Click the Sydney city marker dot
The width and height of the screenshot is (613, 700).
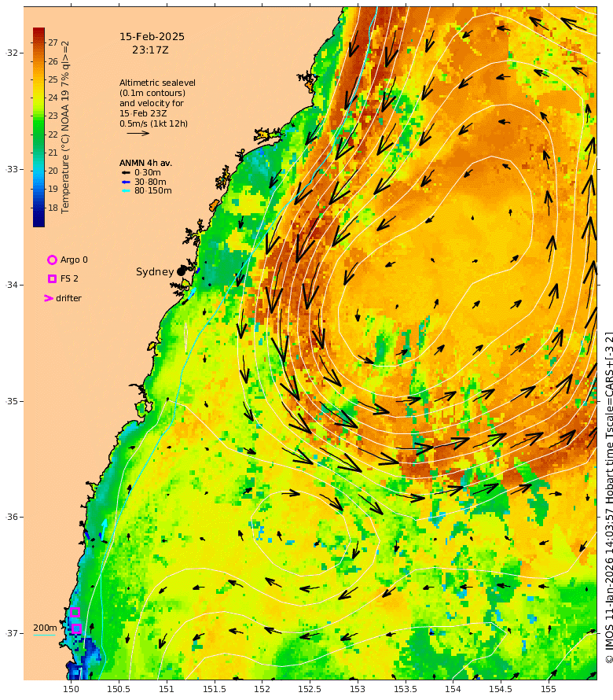[181, 271]
